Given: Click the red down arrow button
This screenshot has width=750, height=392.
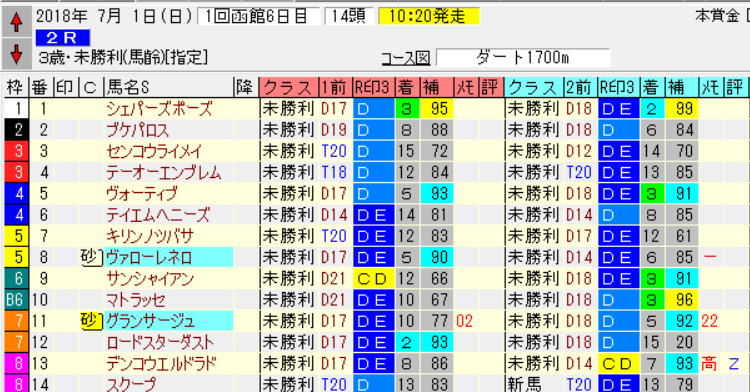Looking at the screenshot, I should pos(17,54).
